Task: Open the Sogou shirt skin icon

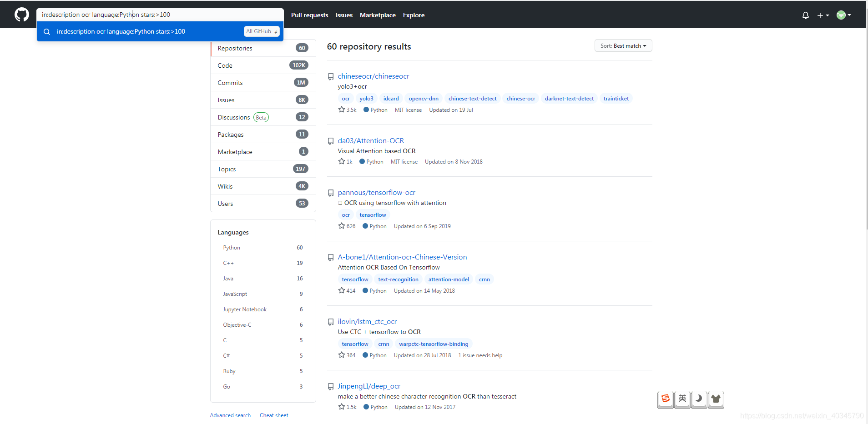Action: click(x=716, y=399)
